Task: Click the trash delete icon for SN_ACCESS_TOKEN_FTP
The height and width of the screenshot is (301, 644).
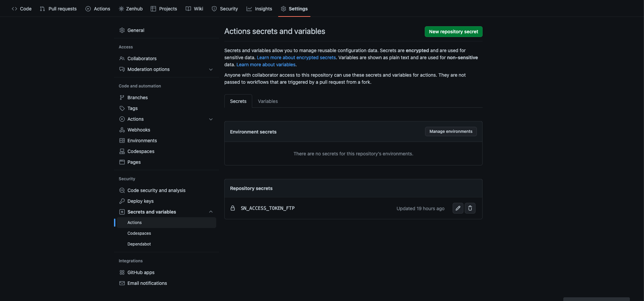Action: pyautogui.click(x=470, y=208)
